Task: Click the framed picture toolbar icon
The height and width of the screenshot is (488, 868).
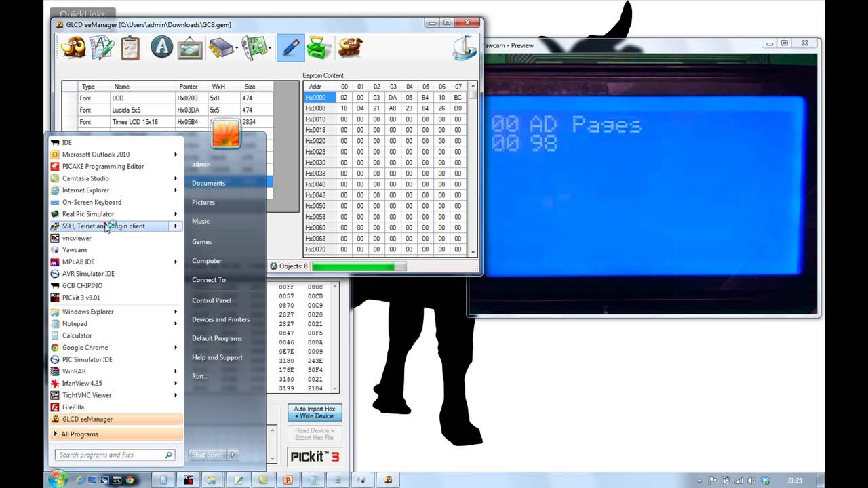Action: [190, 48]
